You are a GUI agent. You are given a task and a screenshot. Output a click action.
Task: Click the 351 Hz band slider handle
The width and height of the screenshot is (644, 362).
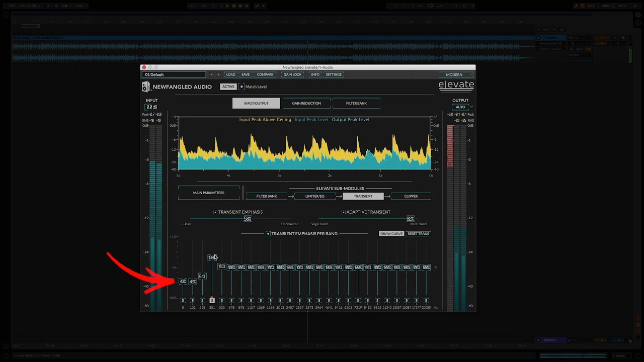(x=212, y=257)
